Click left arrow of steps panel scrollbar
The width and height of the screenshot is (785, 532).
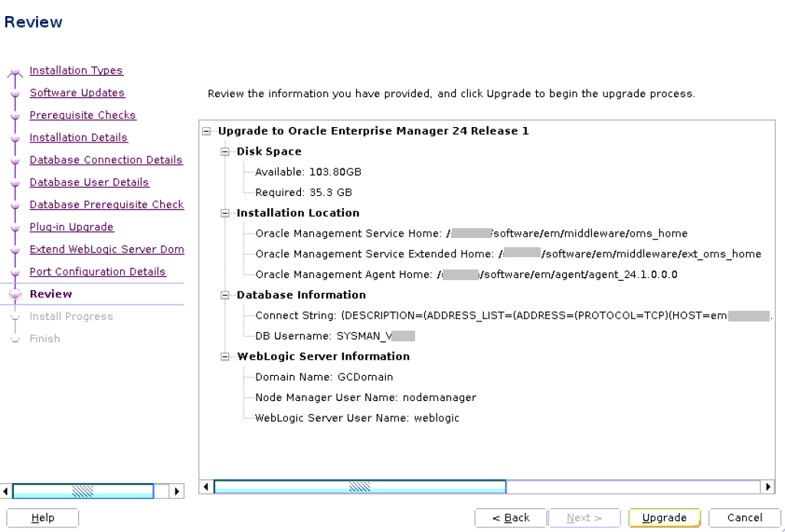pos(5,491)
